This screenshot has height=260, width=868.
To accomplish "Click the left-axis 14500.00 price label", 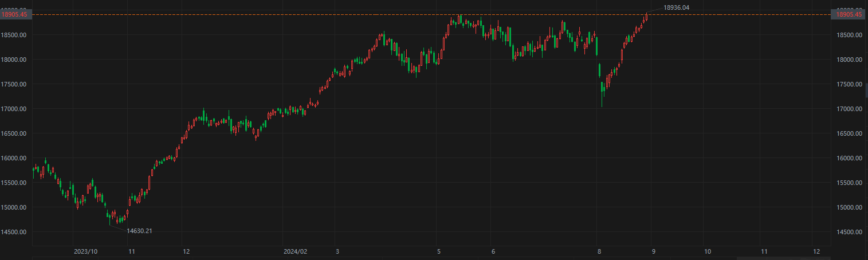I will [15, 232].
